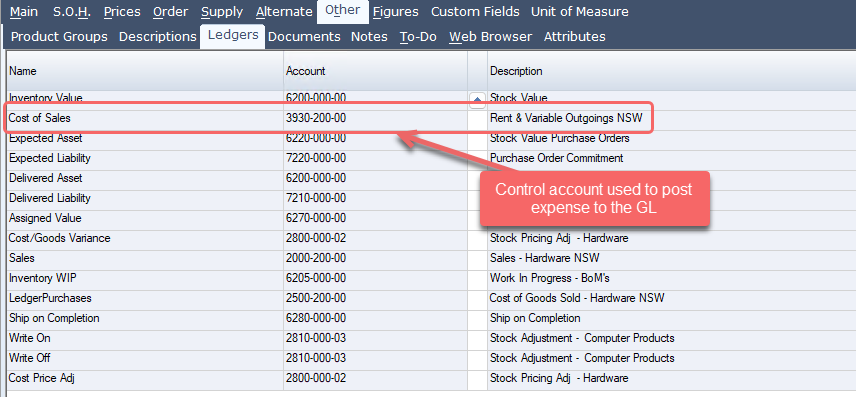The image size is (856, 397).
Task: Click account 6280-000-00
Action: [x=316, y=318]
